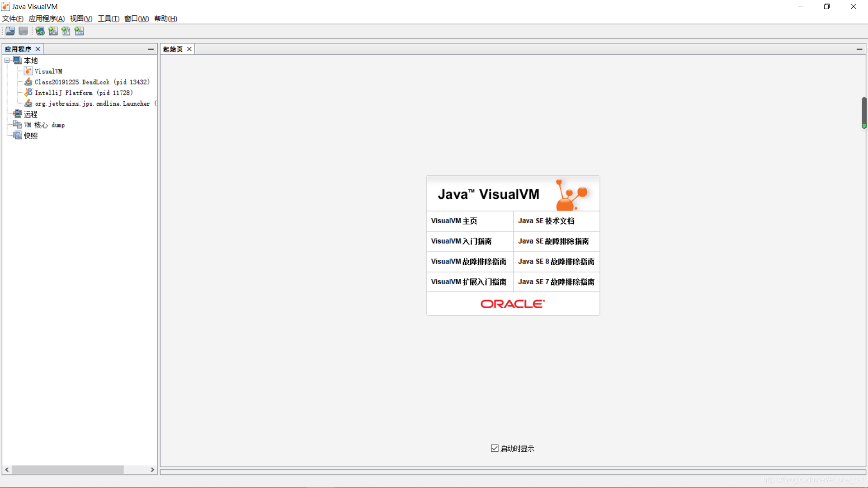The image size is (868, 488).
Task: Click the Load snapshot folder toolbar icon
Action: pyautogui.click(x=10, y=31)
